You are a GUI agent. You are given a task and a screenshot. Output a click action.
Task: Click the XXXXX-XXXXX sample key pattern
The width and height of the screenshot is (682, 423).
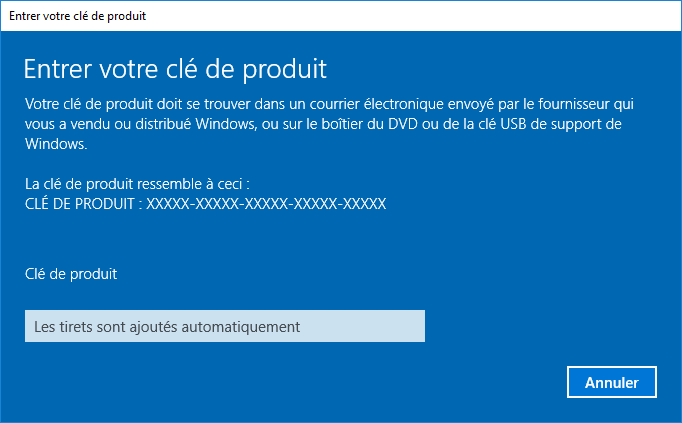click(x=266, y=203)
